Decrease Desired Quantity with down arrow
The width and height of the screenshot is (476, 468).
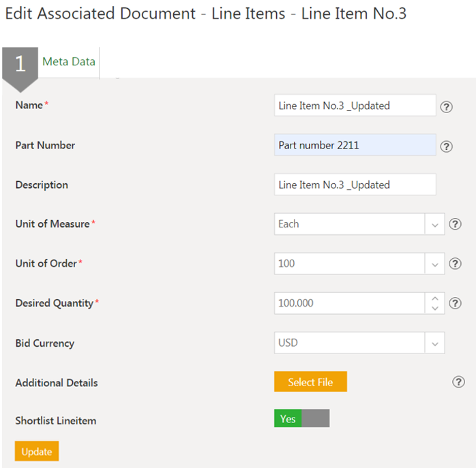(435, 309)
